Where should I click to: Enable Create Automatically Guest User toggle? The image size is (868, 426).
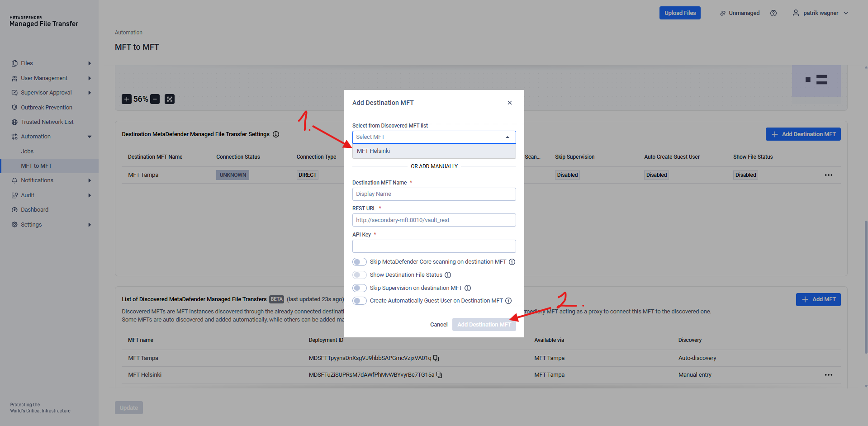[x=360, y=301]
